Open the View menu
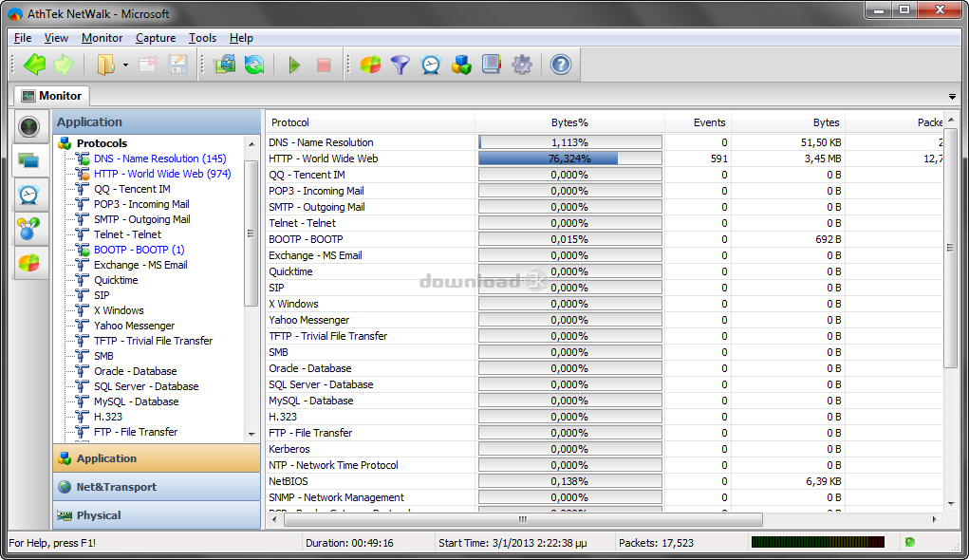The width and height of the screenshot is (969, 560). tap(56, 38)
